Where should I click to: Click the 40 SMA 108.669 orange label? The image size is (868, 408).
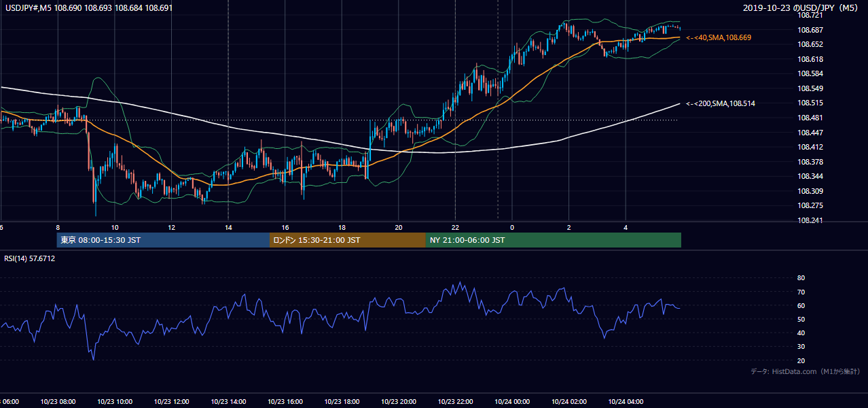(x=719, y=38)
